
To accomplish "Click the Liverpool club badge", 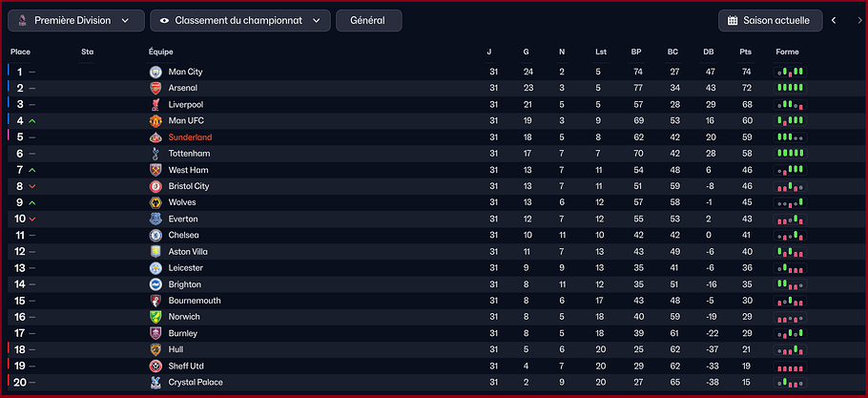I will 155,105.
